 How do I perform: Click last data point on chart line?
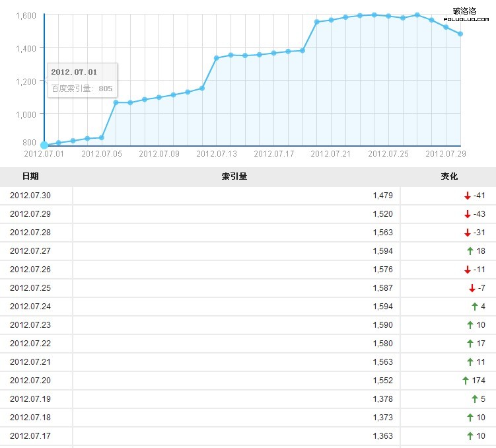point(460,34)
